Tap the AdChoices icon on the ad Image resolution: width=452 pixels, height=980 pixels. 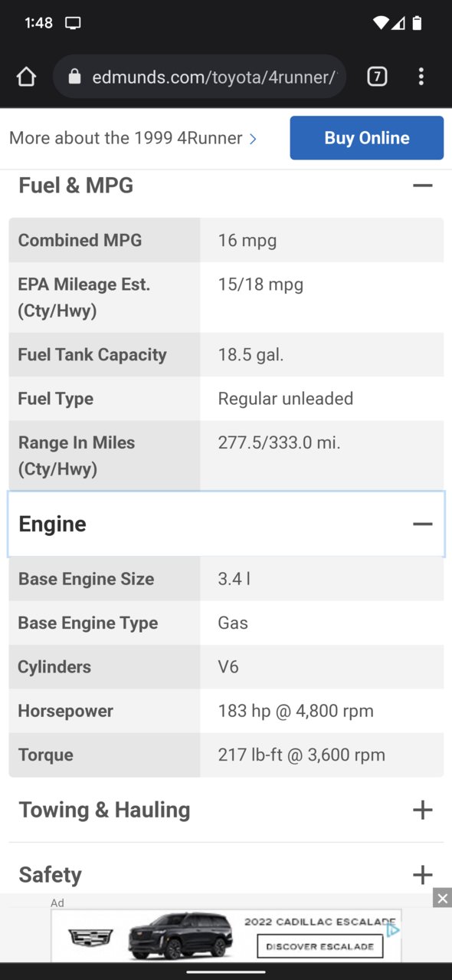point(393,931)
